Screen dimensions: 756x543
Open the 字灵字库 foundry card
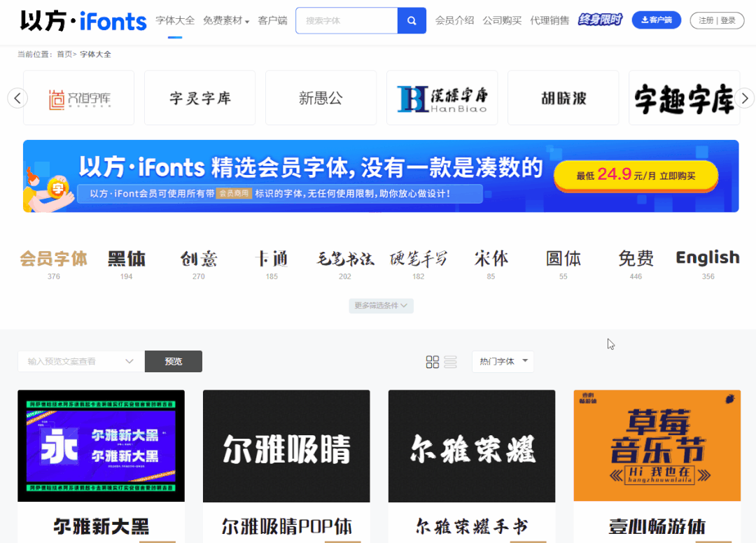[x=200, y=98]
